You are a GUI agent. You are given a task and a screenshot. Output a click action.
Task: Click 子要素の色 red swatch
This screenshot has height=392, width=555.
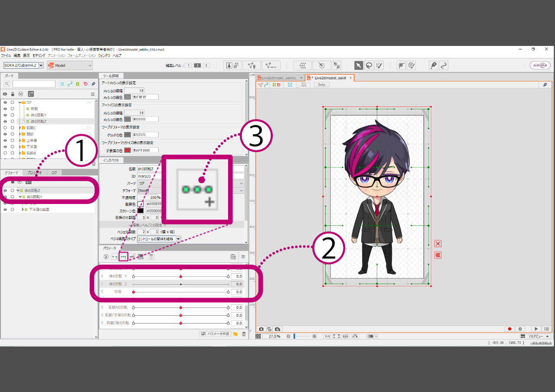(x=127, y=150)
